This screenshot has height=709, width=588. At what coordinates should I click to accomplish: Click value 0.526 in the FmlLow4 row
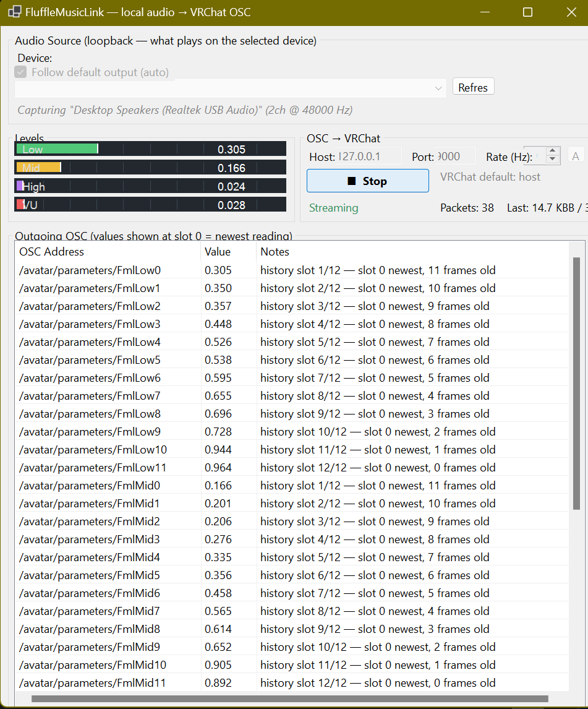click(218, 342)
